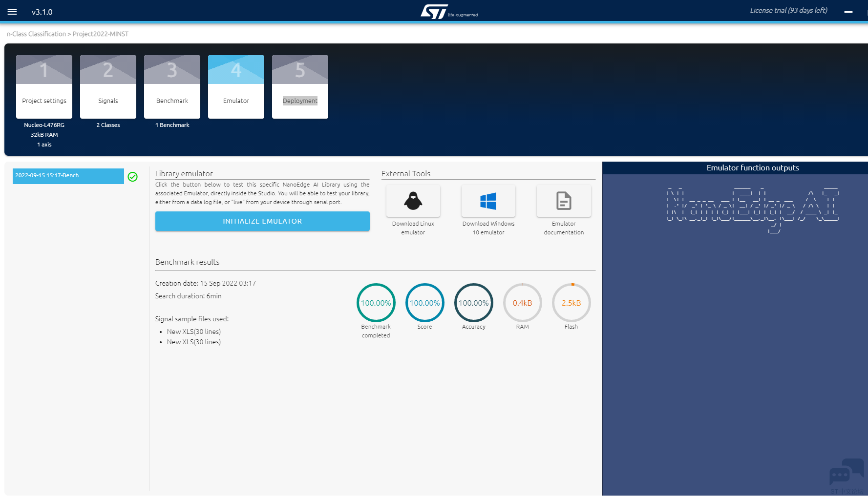Select the 2022-09-15 15:17-Bench entry

point(68,176)
